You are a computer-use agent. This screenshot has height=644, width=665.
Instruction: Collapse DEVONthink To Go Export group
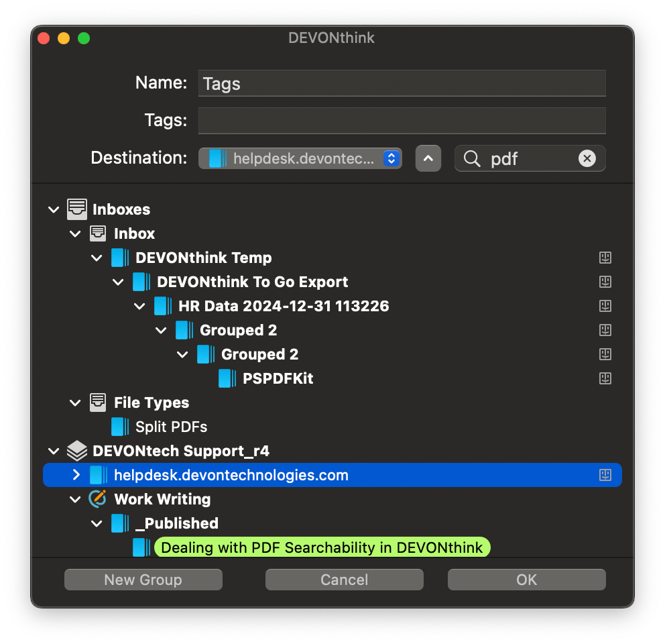click(118, 282)
